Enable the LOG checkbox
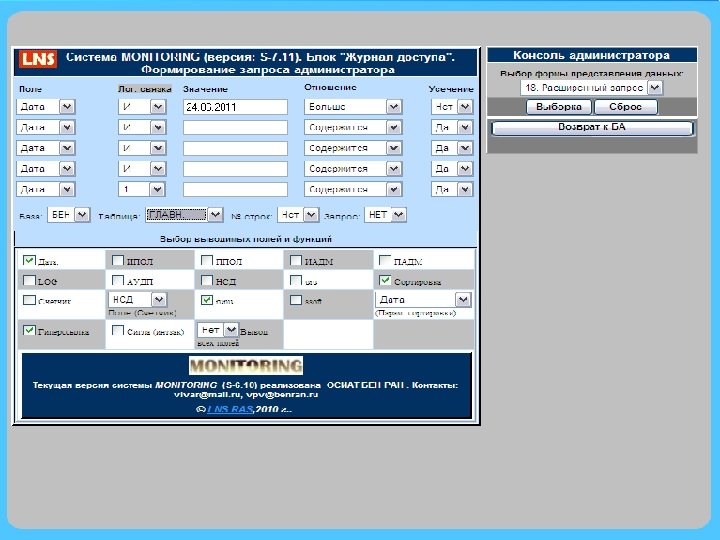This screenshot has width=720, height=540. click(x=29, y=280)
